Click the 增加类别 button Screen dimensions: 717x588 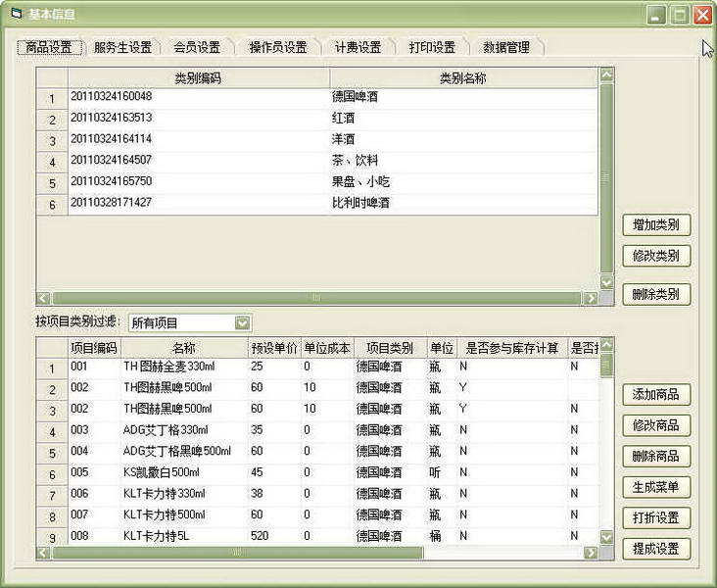(x=656, y=224)
